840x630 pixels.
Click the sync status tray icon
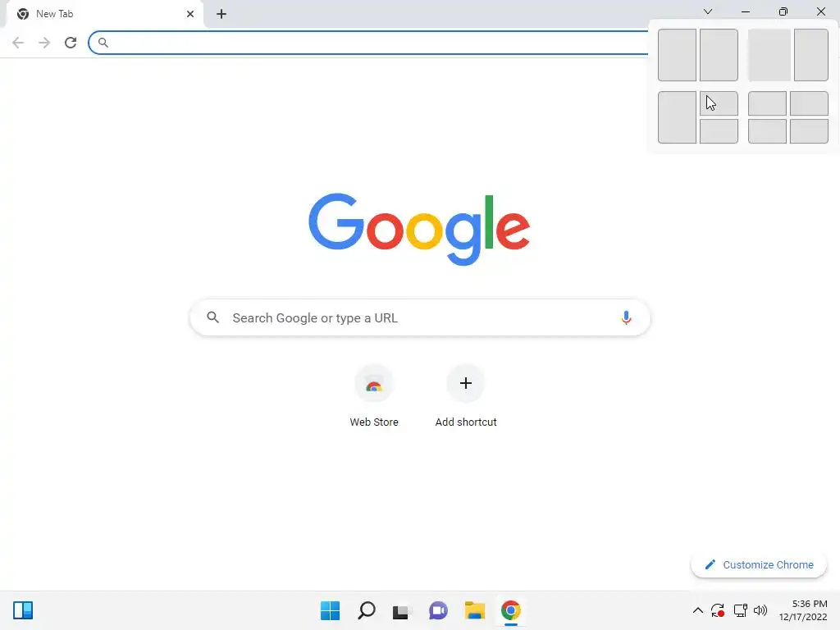(x=718, y=610)
